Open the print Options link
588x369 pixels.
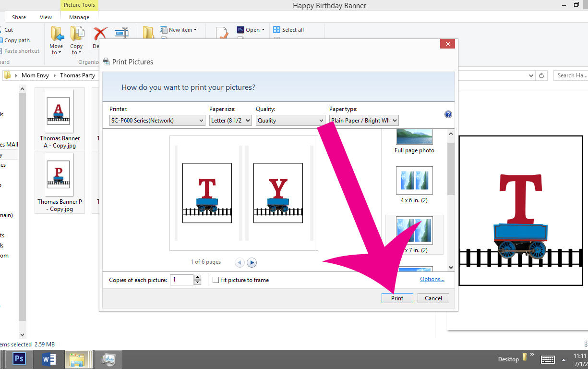coord(432,279)
